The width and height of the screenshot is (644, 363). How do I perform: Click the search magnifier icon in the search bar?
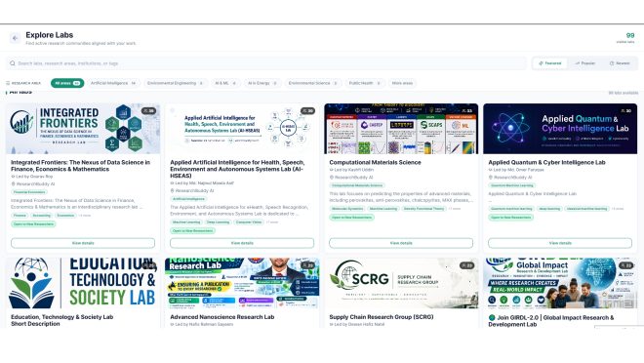13,63
